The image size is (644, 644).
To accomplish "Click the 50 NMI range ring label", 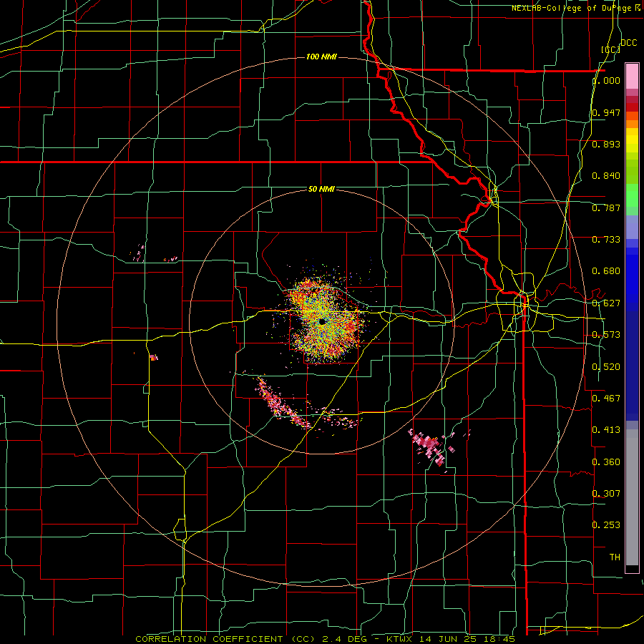I will click(321, 189).
